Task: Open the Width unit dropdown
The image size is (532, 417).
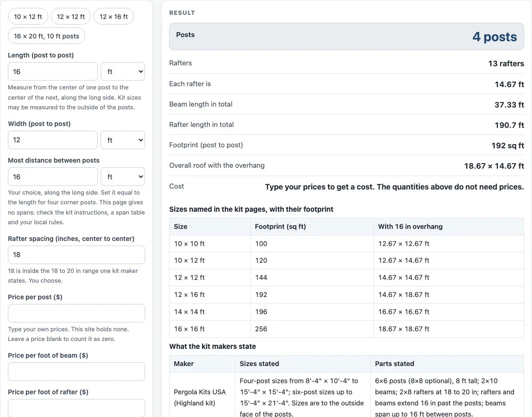Action: click(123, 140)
